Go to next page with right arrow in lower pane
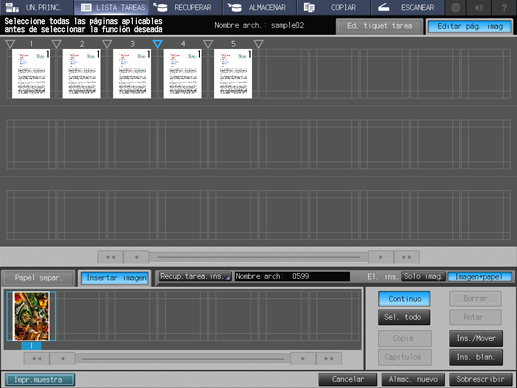The width and height of the screenshot is (517, 388). [303, 359]
